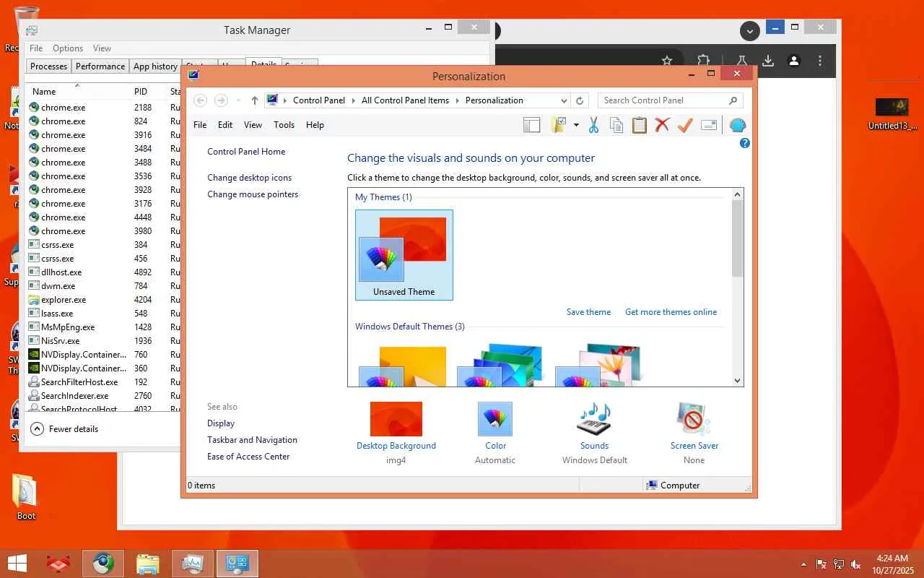Click All Control Panel Items breadcrumb
This screenshot has width=924, height=578.
click(405, 100)
